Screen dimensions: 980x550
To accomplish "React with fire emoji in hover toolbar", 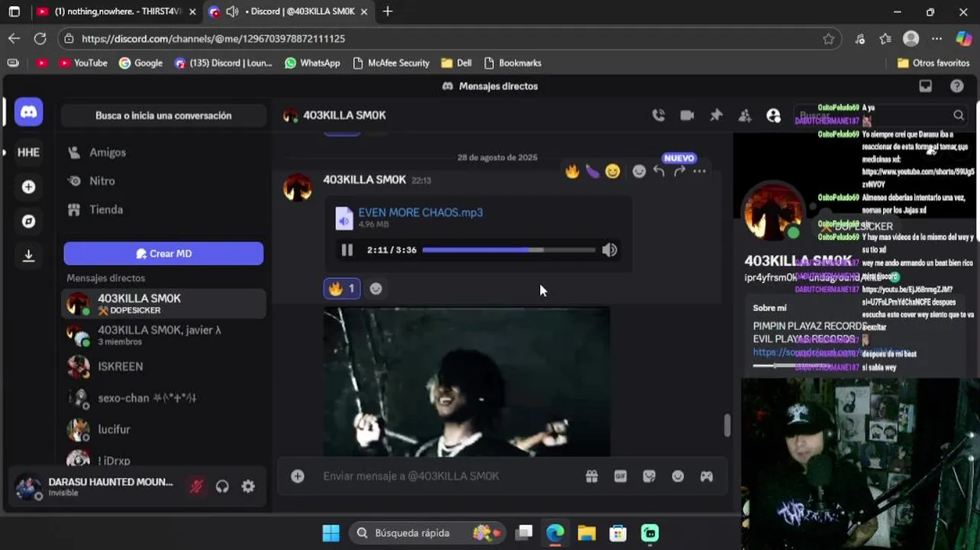I will (x=572, y=172).
